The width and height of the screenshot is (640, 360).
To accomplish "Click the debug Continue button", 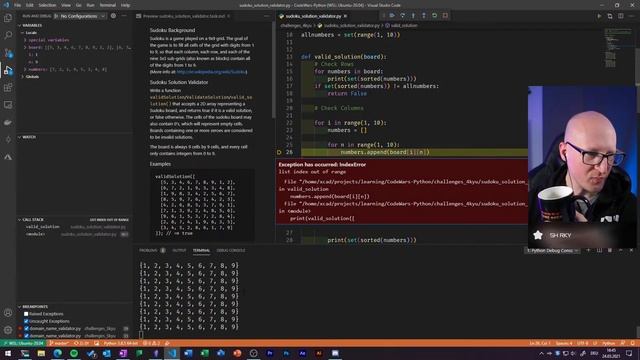I will 392,16.
